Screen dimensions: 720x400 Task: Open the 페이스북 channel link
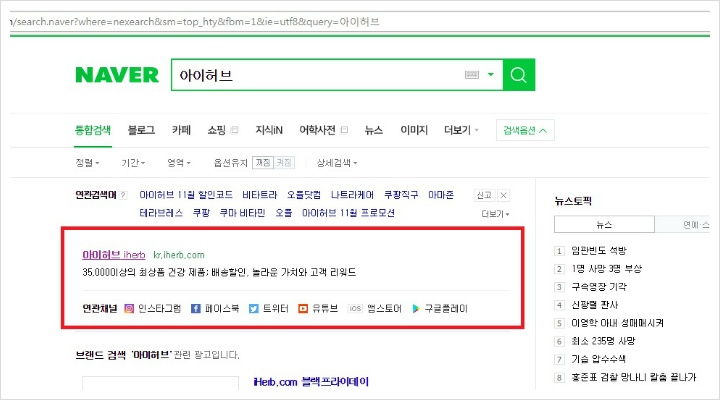click(x=222, y=309)
